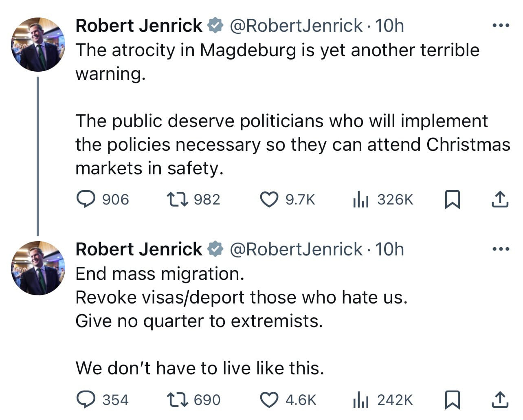Open more options on the first tweet
This screenshot has height=420, width=523.
pyautogui.click(x=501, y=26)
